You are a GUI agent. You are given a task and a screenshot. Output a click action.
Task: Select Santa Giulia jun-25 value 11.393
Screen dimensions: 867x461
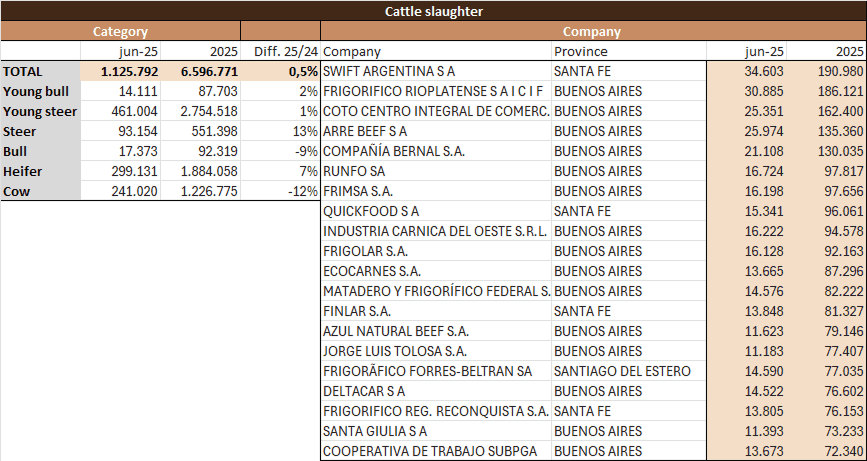(746, 431)
